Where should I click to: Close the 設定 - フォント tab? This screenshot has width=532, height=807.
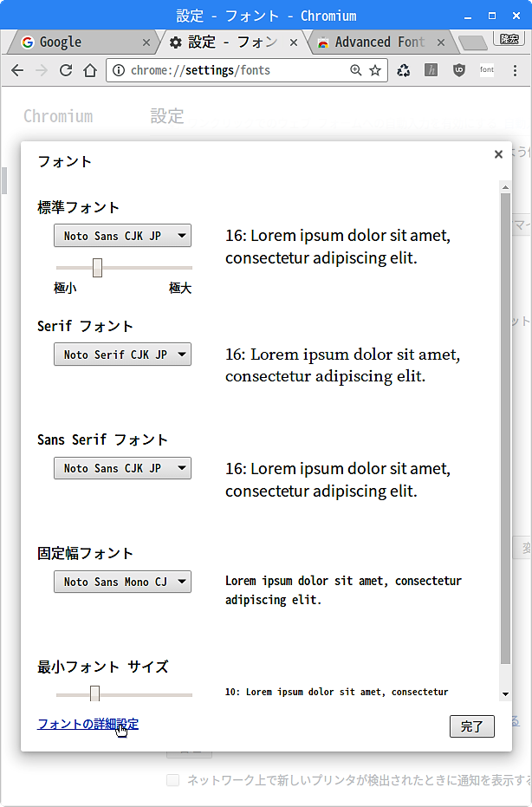pyautogui.click(x=294, y=42)
